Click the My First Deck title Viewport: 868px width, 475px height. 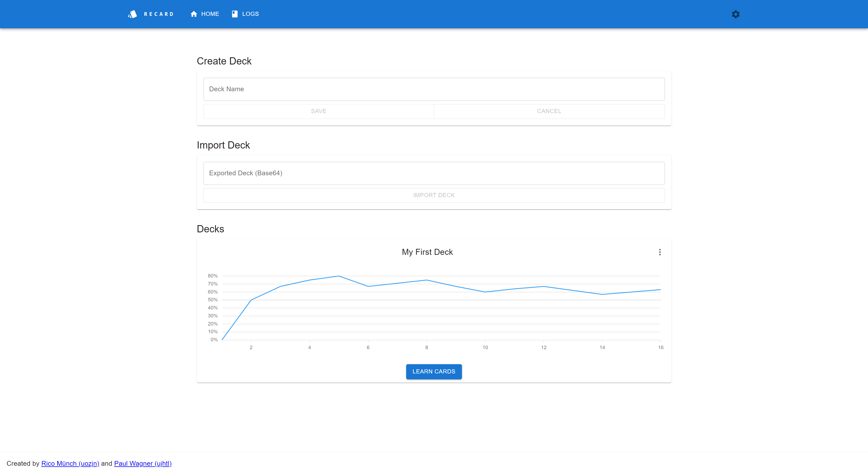[x=427, y=252]
